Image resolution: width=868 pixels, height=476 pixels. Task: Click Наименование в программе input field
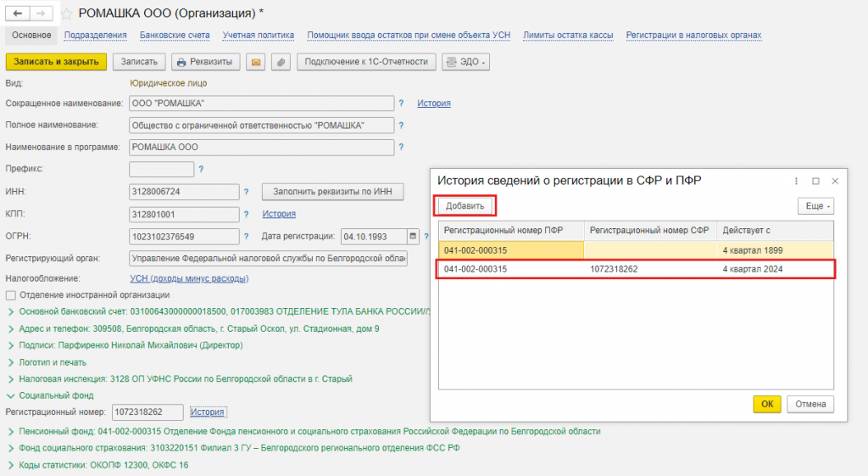tap(261, 148)
